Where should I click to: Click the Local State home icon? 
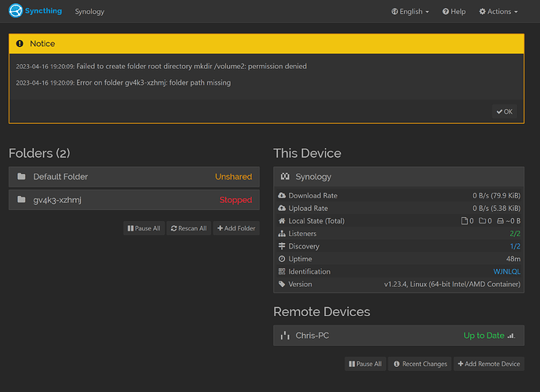[x=282, y=221]
